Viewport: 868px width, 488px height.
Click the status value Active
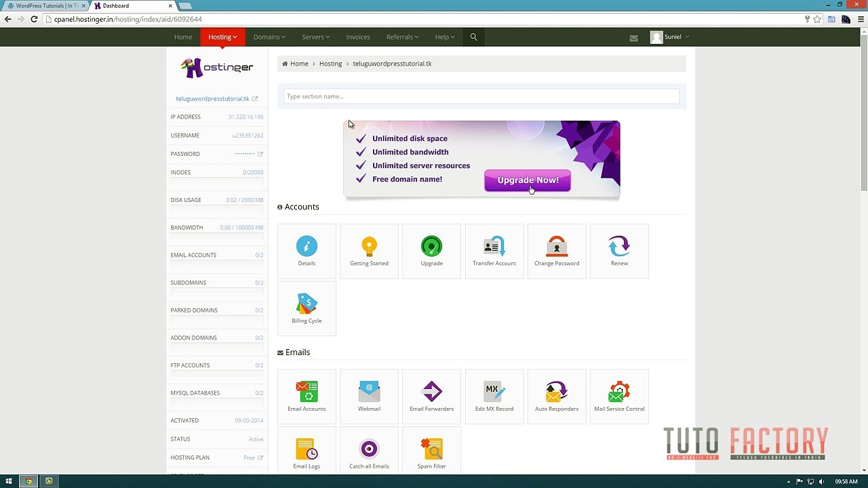point(256,439)
